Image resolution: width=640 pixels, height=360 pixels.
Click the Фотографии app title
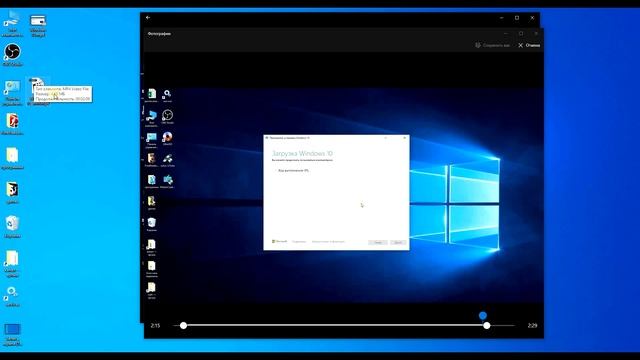coord(159,34)
